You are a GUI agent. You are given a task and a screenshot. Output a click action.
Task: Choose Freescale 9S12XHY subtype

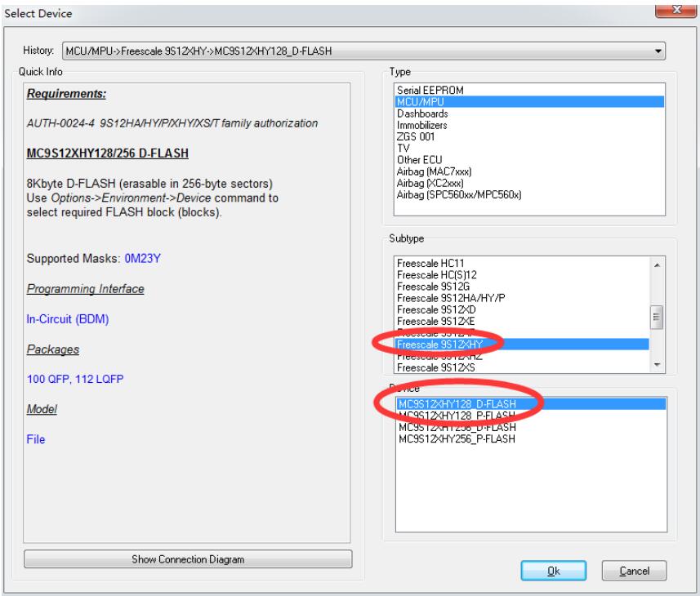point(521,345)
